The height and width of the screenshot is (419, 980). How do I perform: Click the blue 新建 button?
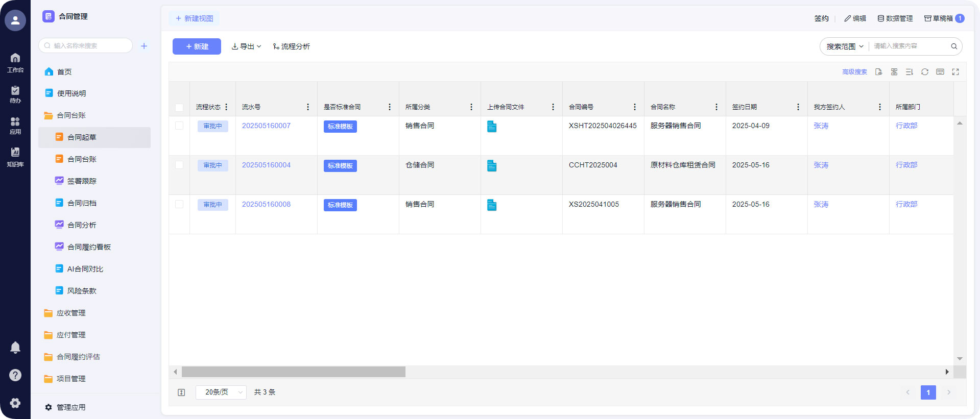pos(197,46)
